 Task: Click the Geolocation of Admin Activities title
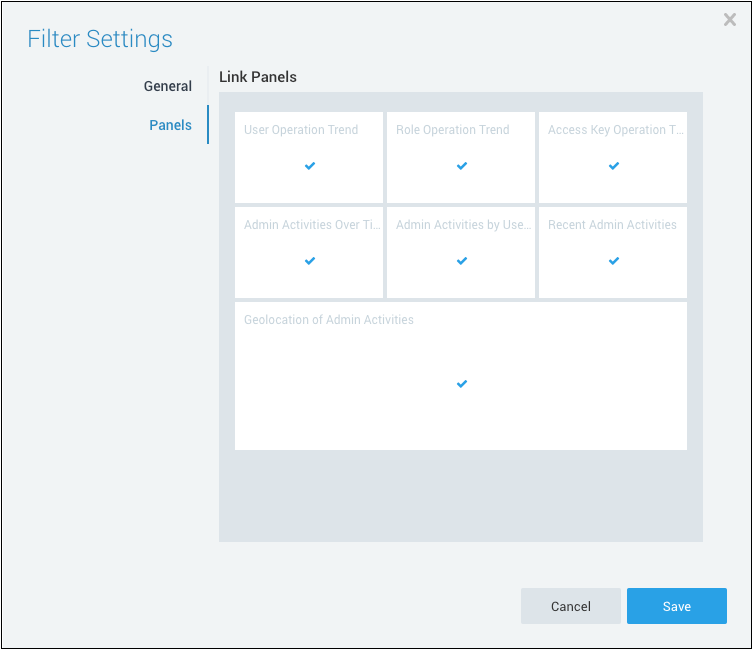tap(329, 320)
